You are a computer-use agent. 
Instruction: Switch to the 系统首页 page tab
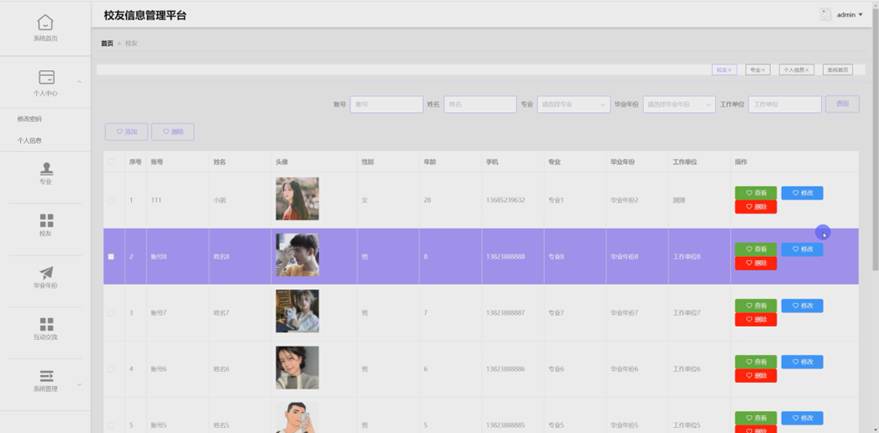(x=838, y=70)
